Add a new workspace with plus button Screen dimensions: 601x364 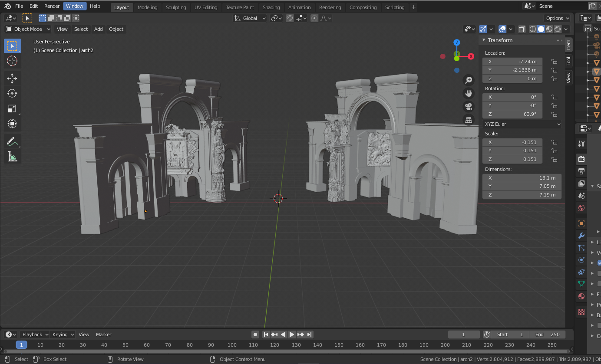point(413,7)
